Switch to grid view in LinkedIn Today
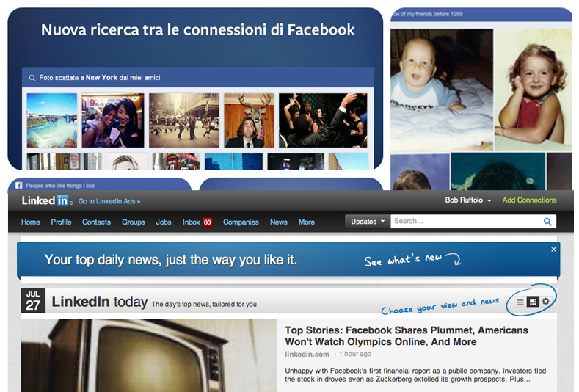This screenshot has width=579, height=392. pyautogui.click(x=533, y=302)
